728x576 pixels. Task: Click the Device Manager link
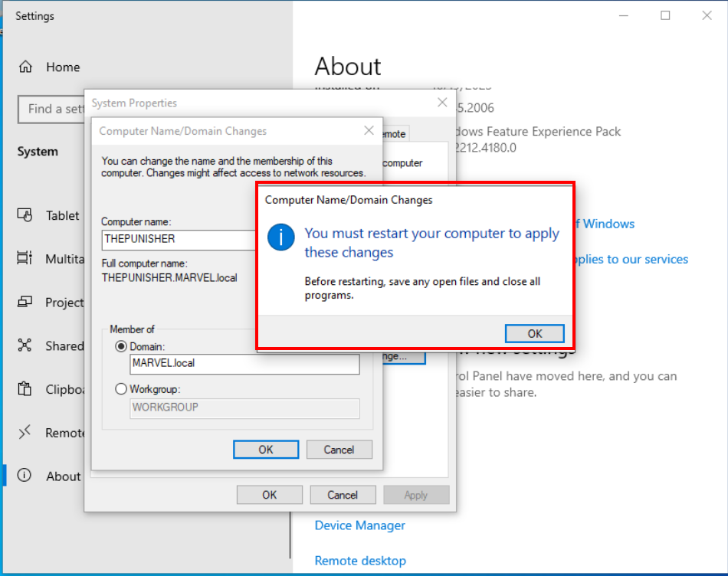coord(359,525)
